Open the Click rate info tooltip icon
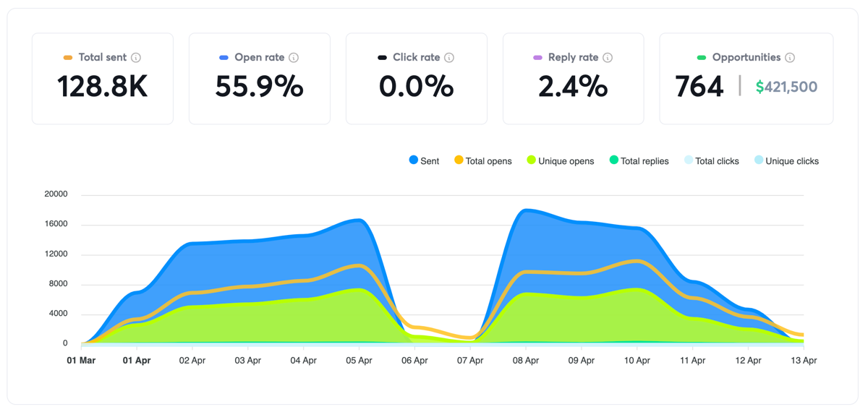 click(449, 58)
